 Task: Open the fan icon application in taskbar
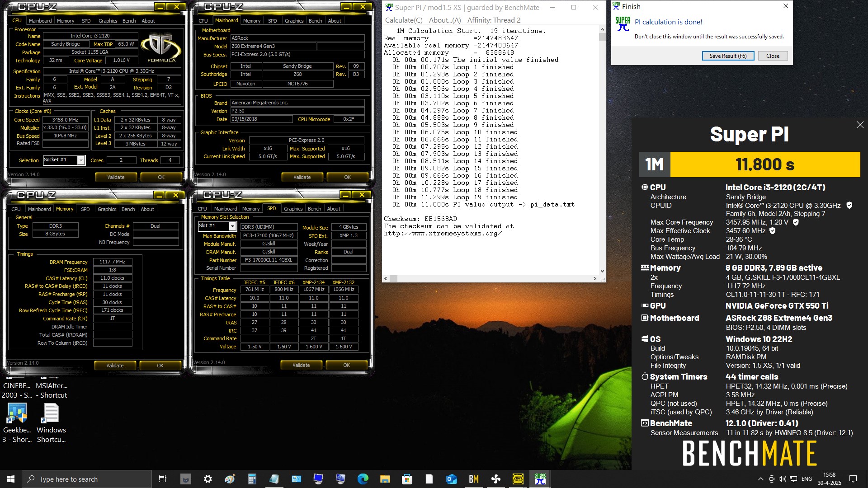(x=495, y=479)
